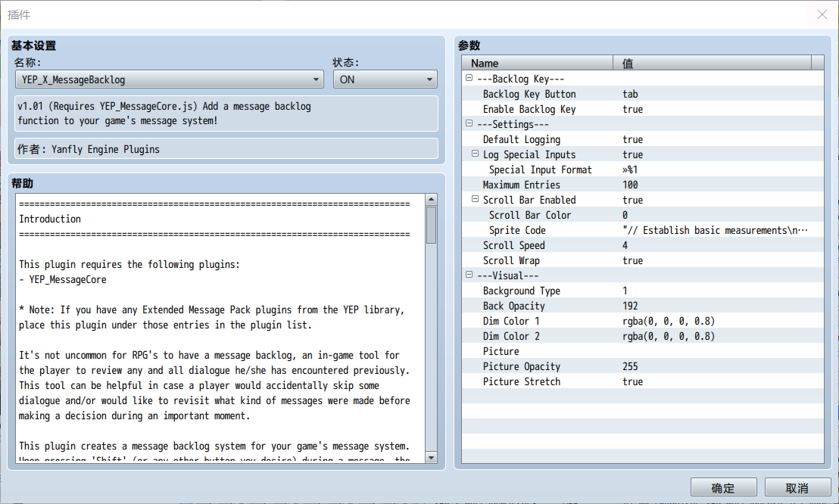The image size is (839, 504).
Task: Select the Enable Backlog Key parameter
Action: (x=643, y=109)
